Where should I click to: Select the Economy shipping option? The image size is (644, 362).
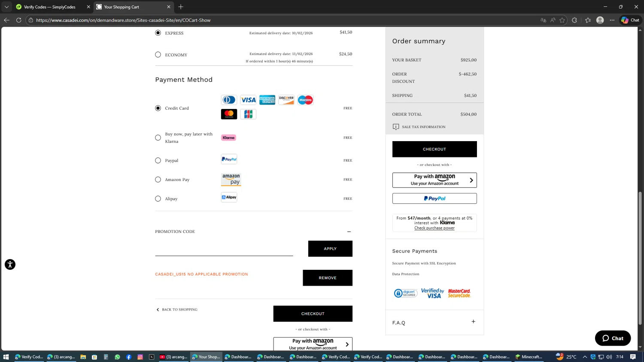pyautogui.click(x=158, y=55)
